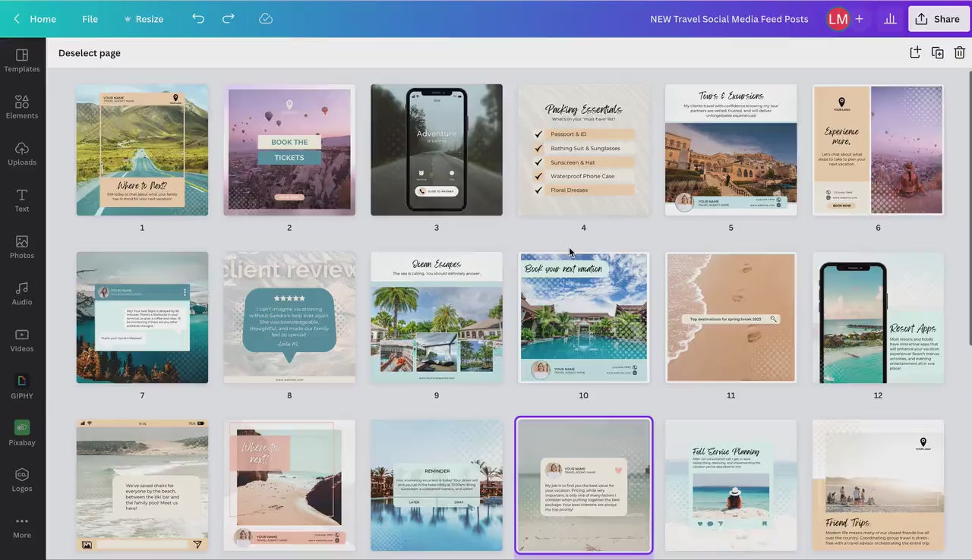This screenshot has height=560, width=972.
Task: Go back to Home
Action: click(35, 19)
